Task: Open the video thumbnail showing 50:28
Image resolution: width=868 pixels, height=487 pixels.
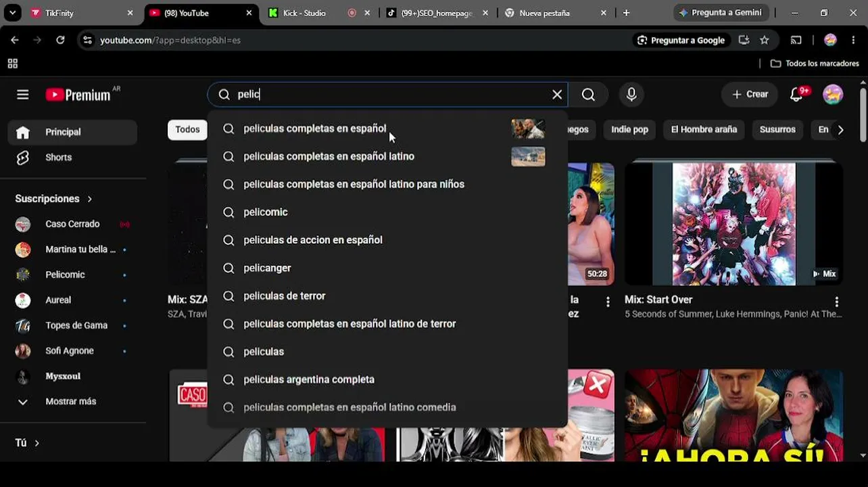Action: pos(591,224)
